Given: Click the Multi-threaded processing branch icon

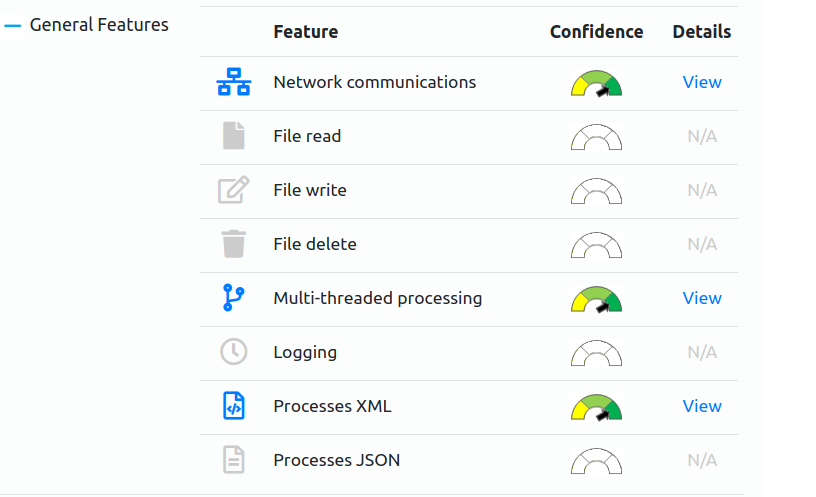Looking at the screenshot, I should coord(233,298).
